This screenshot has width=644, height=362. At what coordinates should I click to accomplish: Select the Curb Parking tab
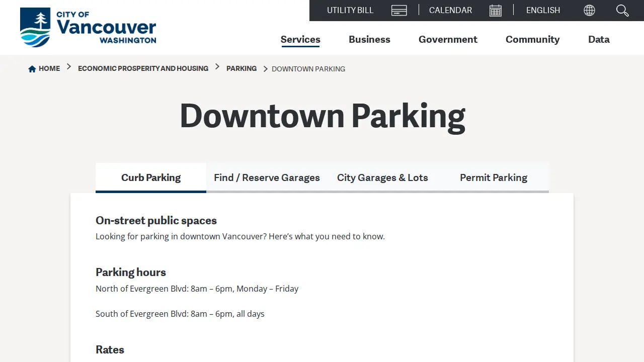151,177
